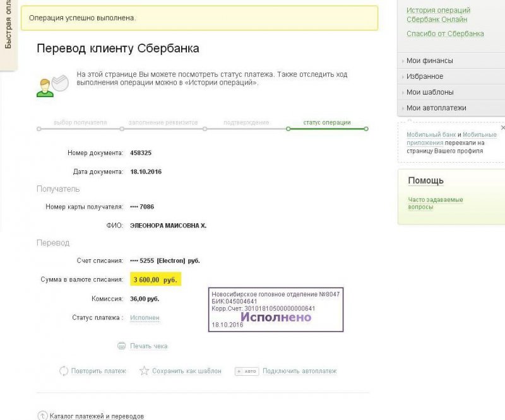The width and height of the screenshot is (505, 420).
Task: Go to Каталог платежей и переводов
Action: coord(97,416)
